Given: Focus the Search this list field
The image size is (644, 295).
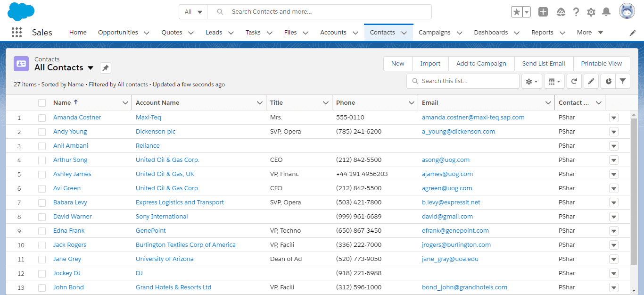Looking at the screenshot, I should click(x=463, y=81).
